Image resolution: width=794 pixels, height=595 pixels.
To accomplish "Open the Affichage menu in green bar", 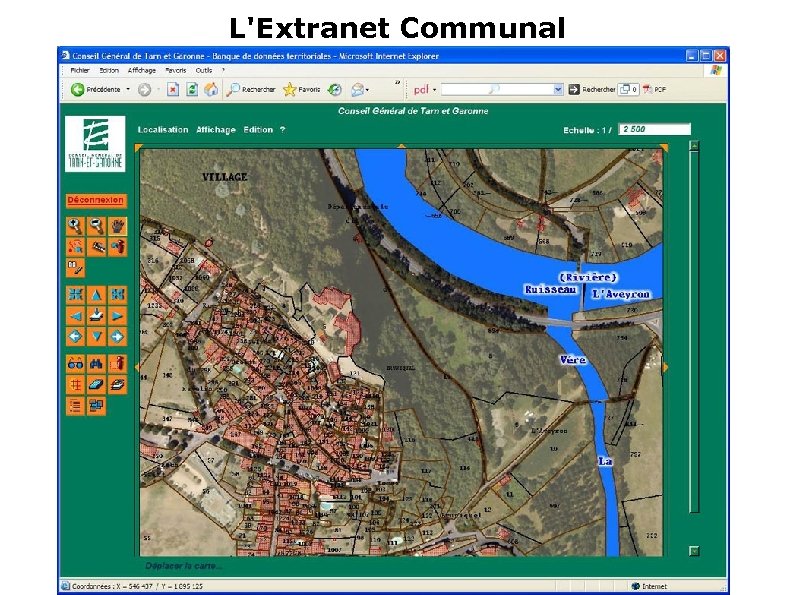I will [216, 130].
